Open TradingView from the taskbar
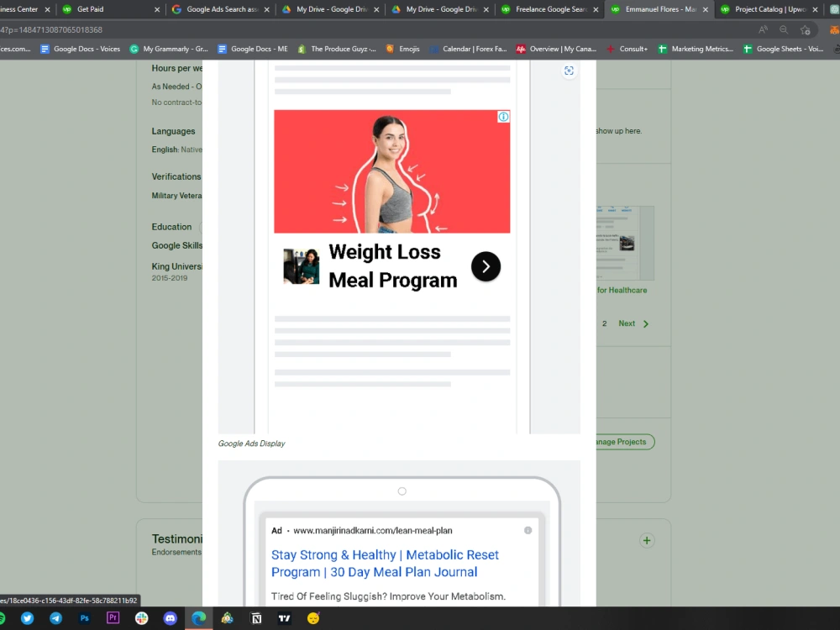Screen dimensions: 840x630 tap(285, 618)
